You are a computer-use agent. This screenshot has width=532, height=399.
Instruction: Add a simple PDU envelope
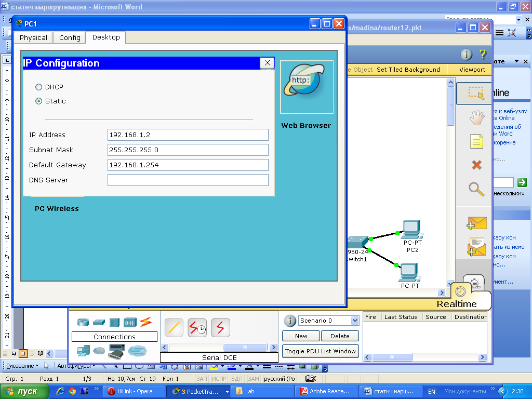coord(477,223)
